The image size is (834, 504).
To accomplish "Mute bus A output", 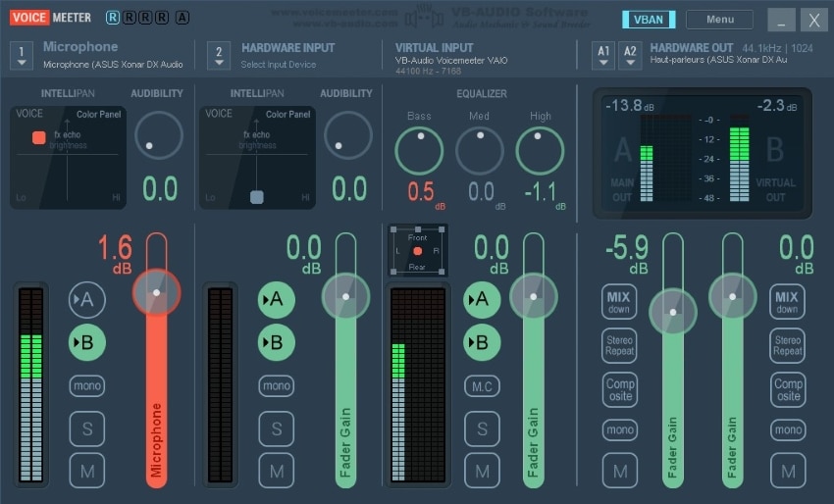I will 620,471.
